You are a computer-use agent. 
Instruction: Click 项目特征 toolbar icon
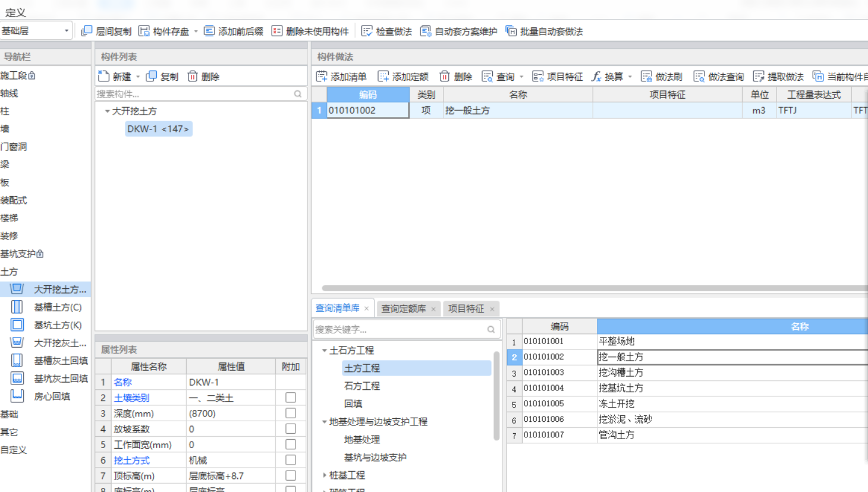[x=538, y=76]
